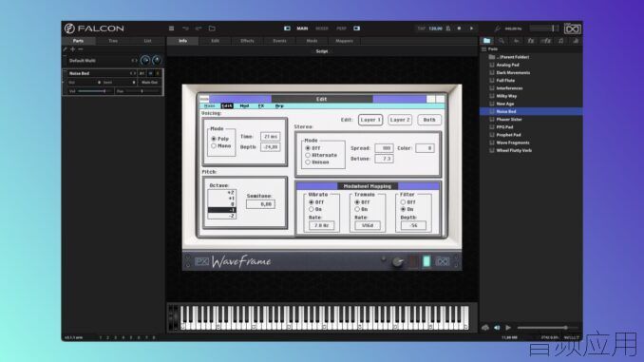Open the folder icon in top toolbar
This screenshot has height=362, width=644.
[x=212, y=29]
